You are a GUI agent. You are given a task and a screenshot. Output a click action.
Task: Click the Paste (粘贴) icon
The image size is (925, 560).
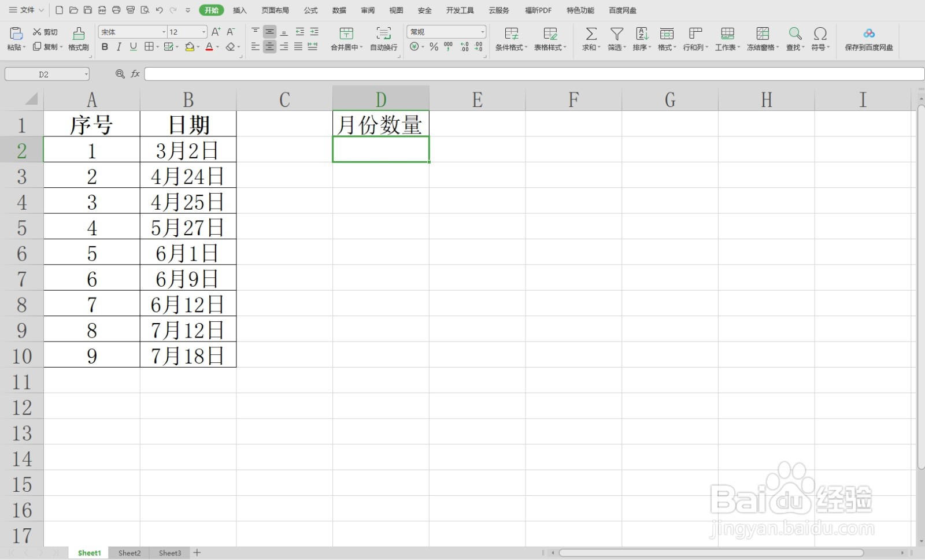click(16, 34)
